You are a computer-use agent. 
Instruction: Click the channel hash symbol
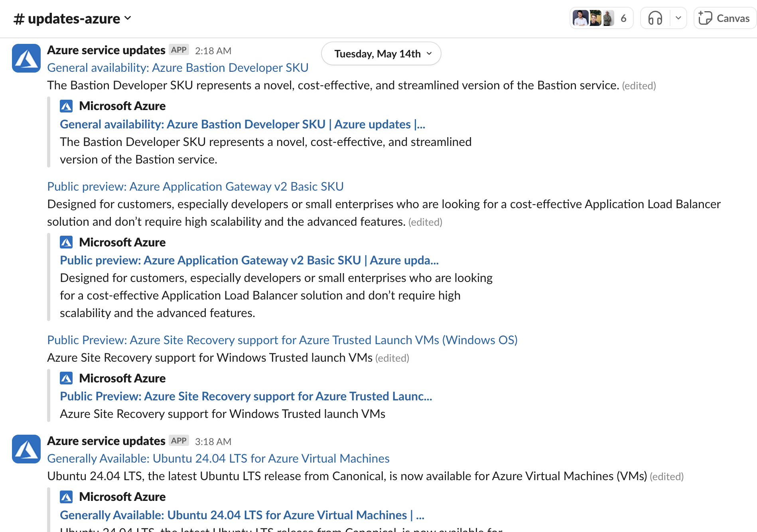(x=19, y=19)
